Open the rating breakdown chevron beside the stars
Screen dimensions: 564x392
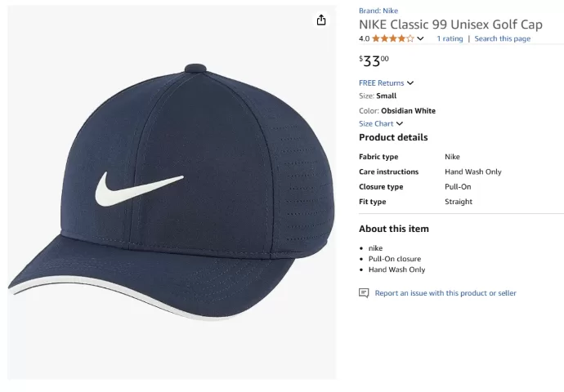tap(421, 38)
